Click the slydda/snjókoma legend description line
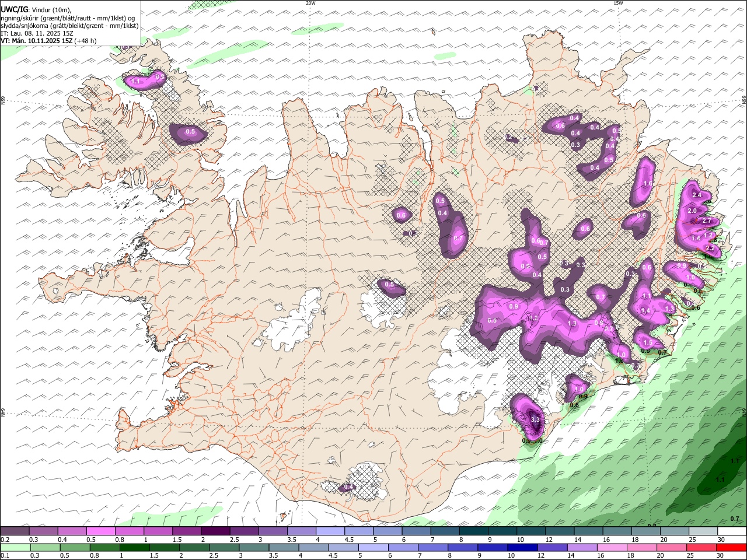The image size is (747, 560). pyautogui.click(x=69, y=26)
